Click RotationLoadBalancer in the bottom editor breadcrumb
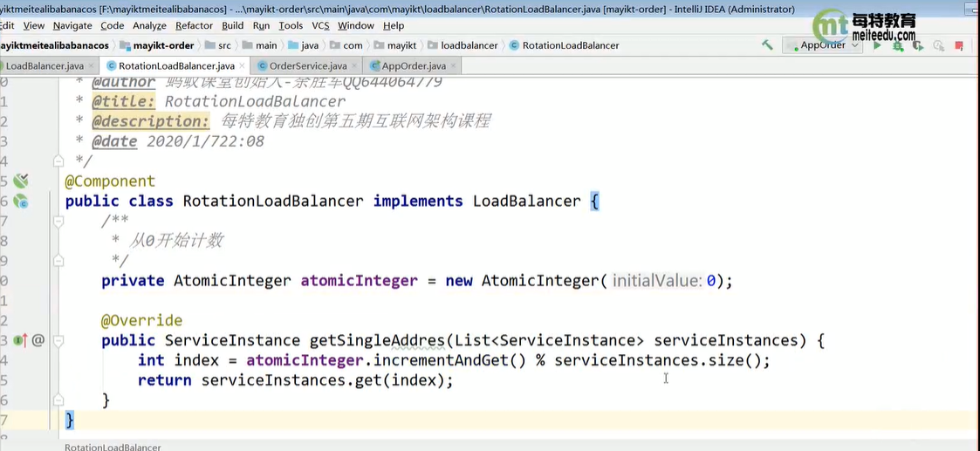 point(113,447)
